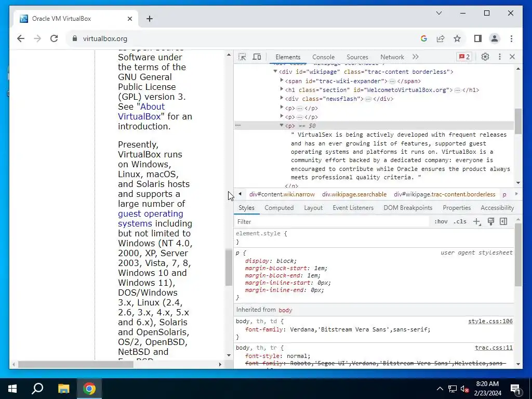Open the DOM Breakpoints tab
Screen dimensions: 532x399
click(x=408, y=208)
